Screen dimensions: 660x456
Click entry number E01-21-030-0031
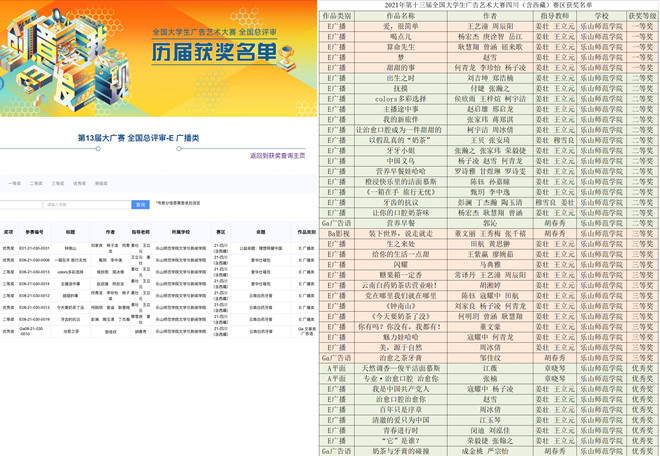(x=34, y=248)
